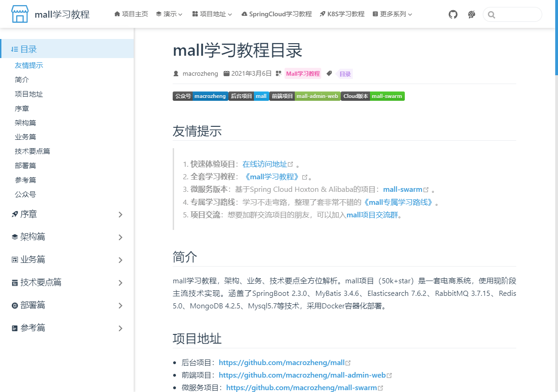
Task: Click the layers icon beside sidebar 架构篇
Action: pos(15,237)
